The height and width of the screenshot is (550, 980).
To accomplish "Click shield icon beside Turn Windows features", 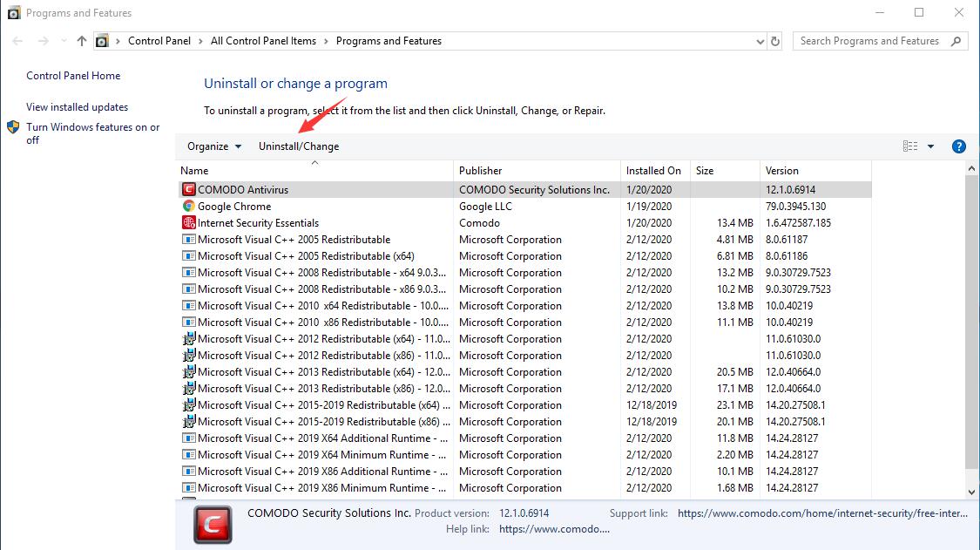I will (13, 127).
